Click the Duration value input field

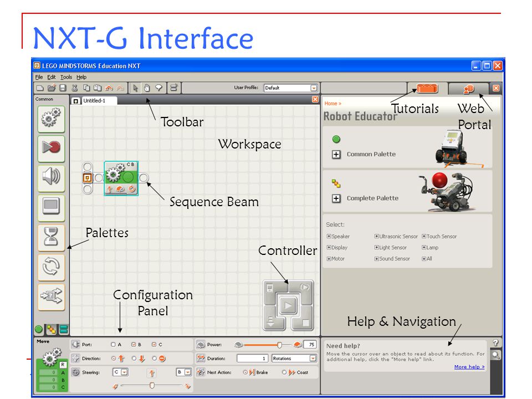(253, 359)
